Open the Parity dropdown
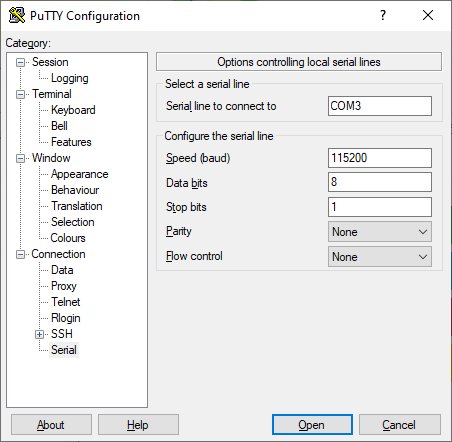The width and height of the screenshot is (452, 442). click(380, 232)
